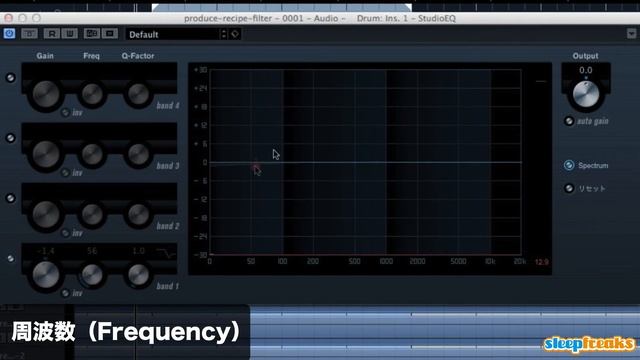Click the band 1 filter type shape icon
Screen dimensions: 640x360
click(x=166, y=253)
